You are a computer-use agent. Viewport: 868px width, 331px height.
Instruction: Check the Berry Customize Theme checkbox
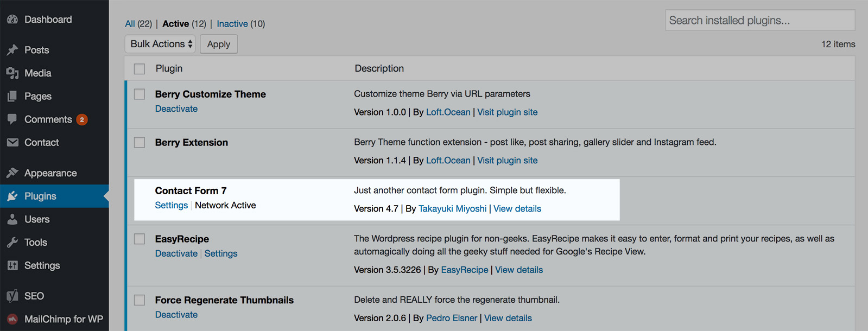(140, 94)
